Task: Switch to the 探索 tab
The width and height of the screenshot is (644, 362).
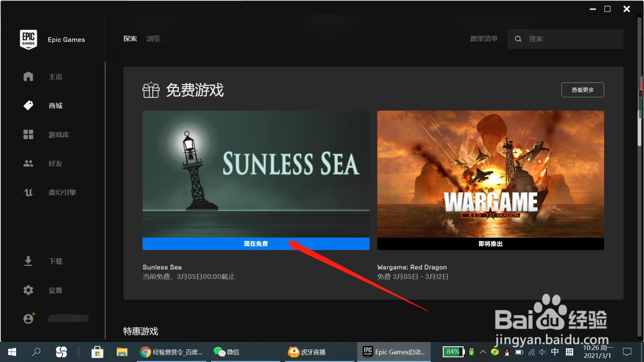Action: point(130,39)
